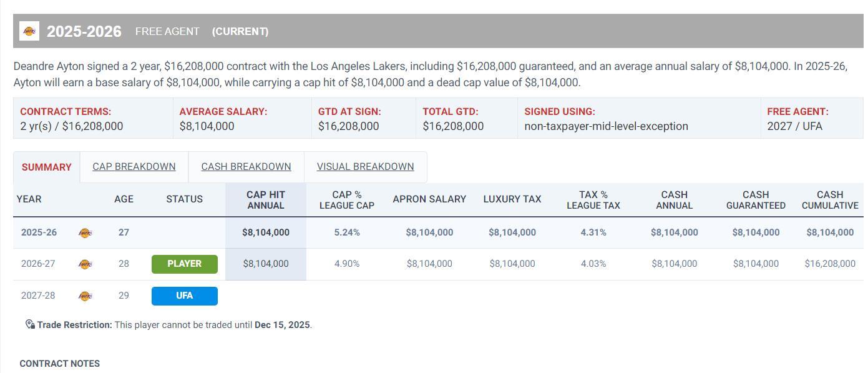Click the Lakers logo in the 2026-27 row
This screenshot has width=868, height=373.
(85, 264)
